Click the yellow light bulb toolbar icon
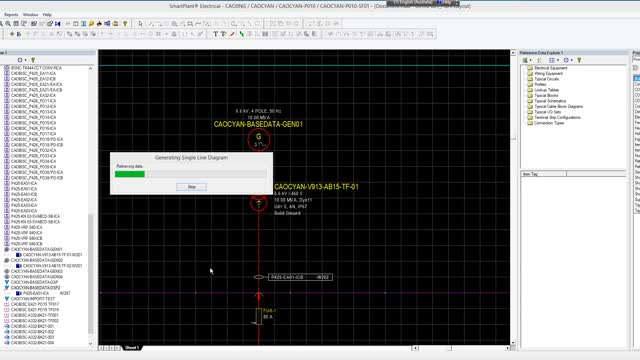 pos(125,24)
